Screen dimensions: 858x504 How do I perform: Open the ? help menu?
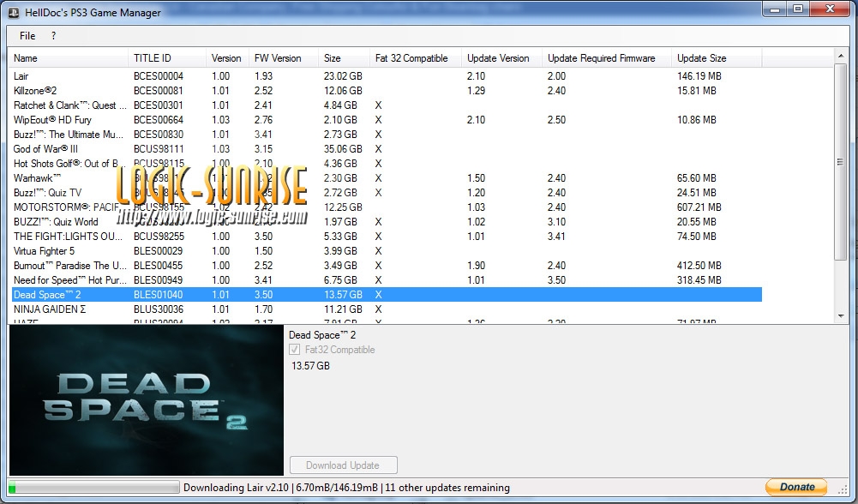point(53,35)
